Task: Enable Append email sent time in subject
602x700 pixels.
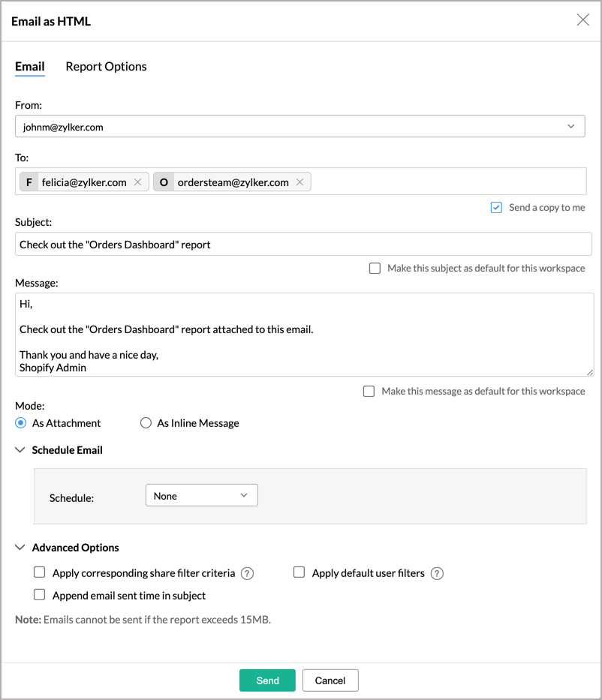Action: click(39, 594)
